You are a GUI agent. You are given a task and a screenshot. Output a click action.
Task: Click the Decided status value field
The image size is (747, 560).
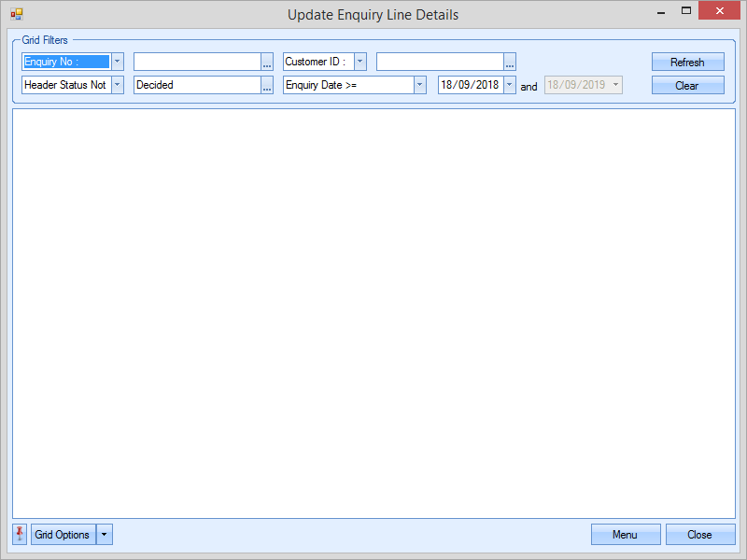[x=197, y=85]
